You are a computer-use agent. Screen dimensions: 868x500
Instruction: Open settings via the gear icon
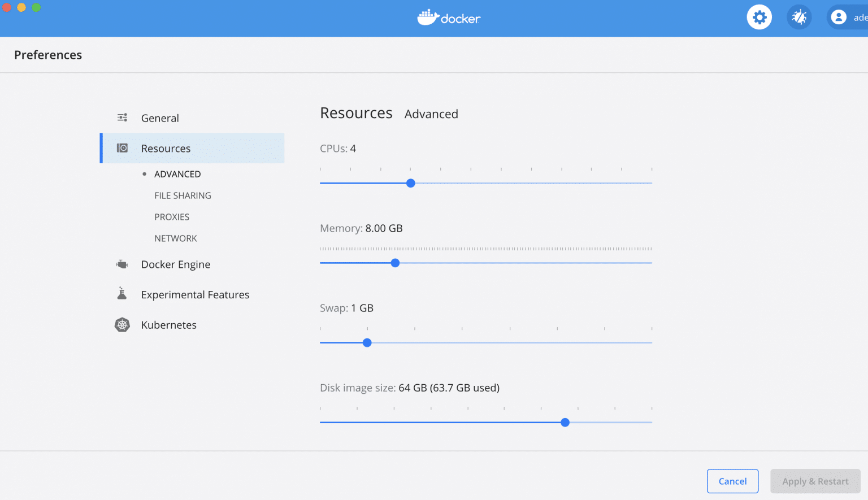(759, 18)
